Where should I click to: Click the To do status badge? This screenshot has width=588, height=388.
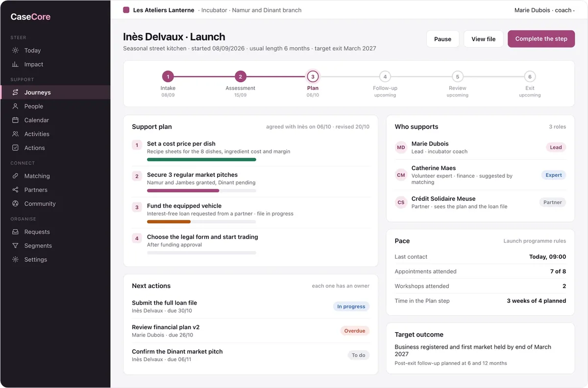click(x=359, y=355)
